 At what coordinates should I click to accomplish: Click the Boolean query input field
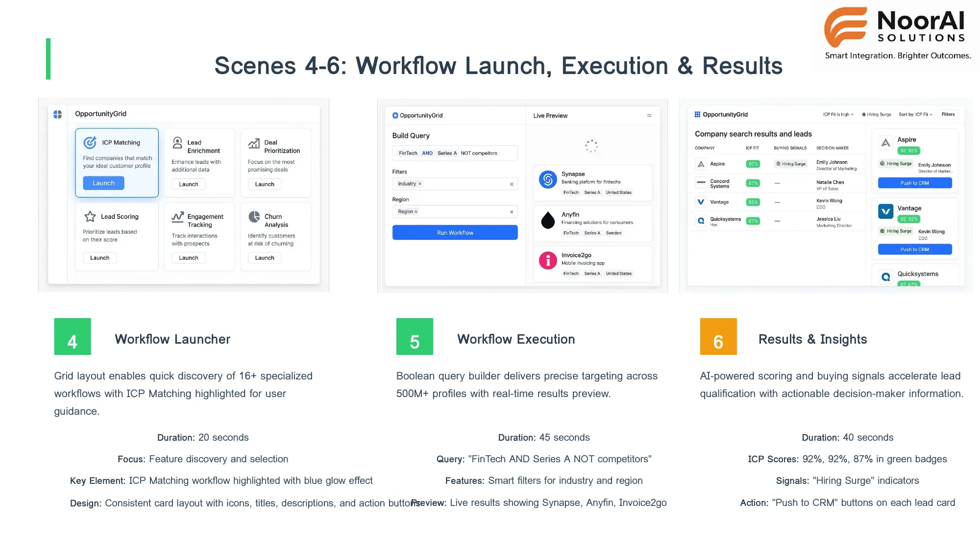click(455, 153)
